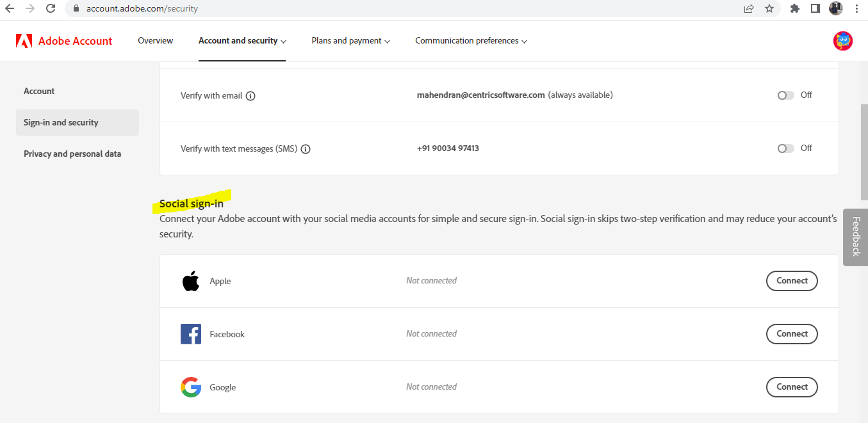Viewport: 868px width, 423px height.
Task: Open the Plans and payment dropdown
Action: (350, 40)
